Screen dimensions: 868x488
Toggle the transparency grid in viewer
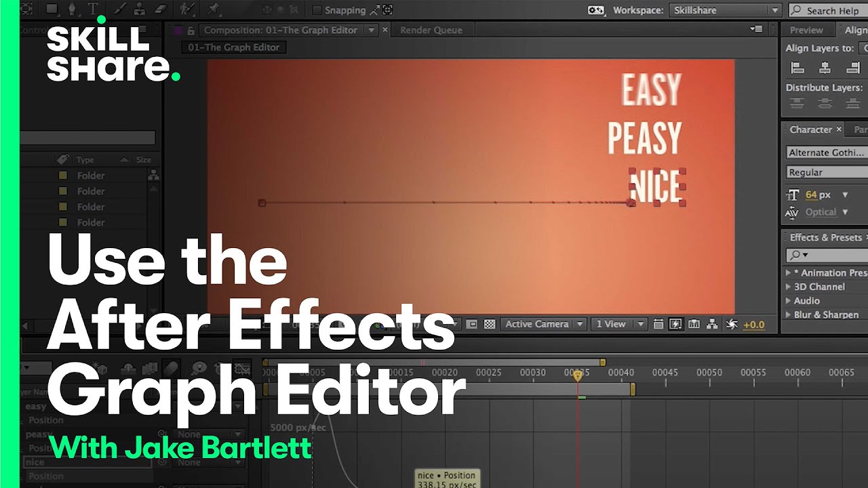490,324
